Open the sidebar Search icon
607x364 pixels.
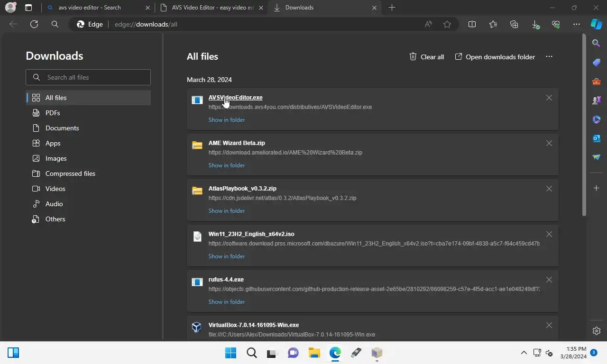(597, 43)
